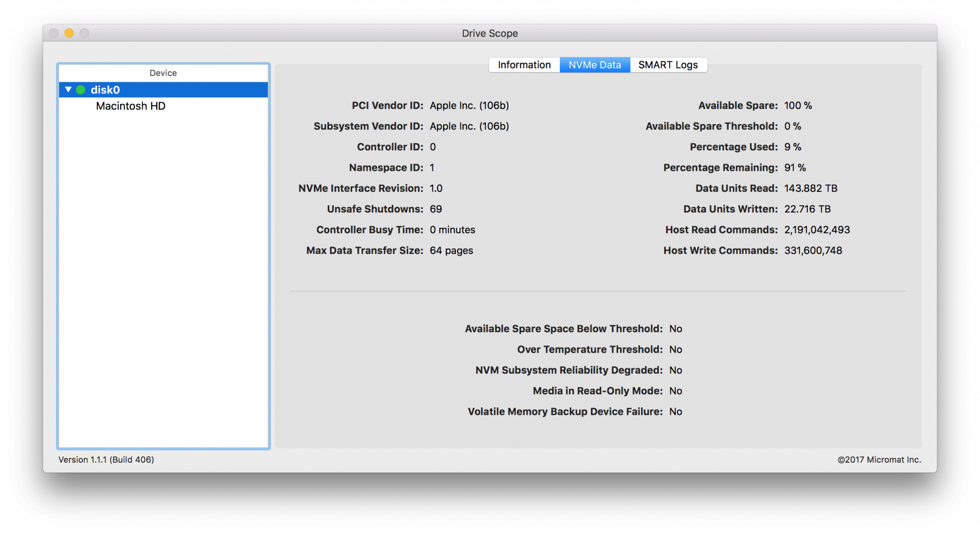Click the Available Spare Threshold value 0 %
Screen dimensions: 980x534
pyautogui.click(x=792, y=126)
